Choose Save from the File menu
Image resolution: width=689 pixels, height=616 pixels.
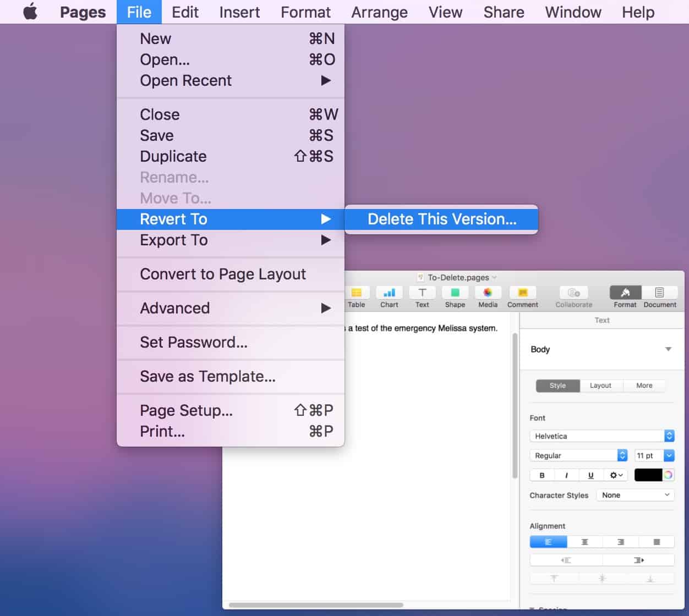tap(231, 135)
